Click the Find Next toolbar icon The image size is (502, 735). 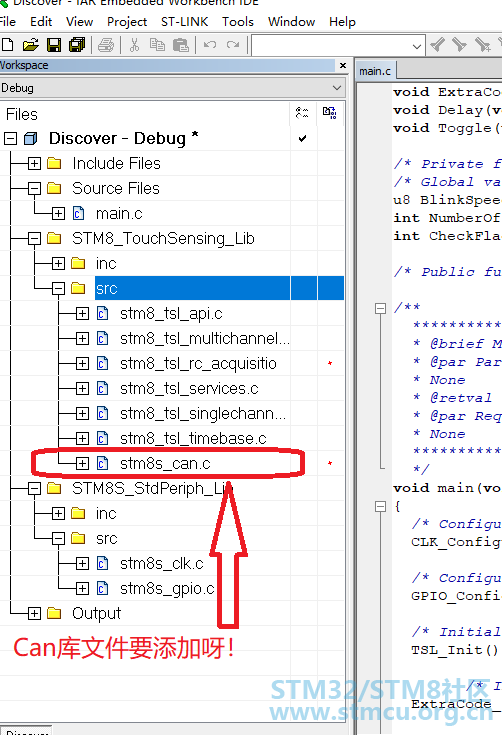pyautogui.click(x=459, y=45)
